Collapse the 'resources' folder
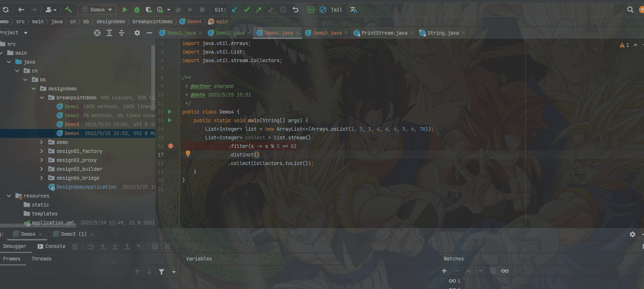The width and height of the screenshot is (644, 289). 9,196
